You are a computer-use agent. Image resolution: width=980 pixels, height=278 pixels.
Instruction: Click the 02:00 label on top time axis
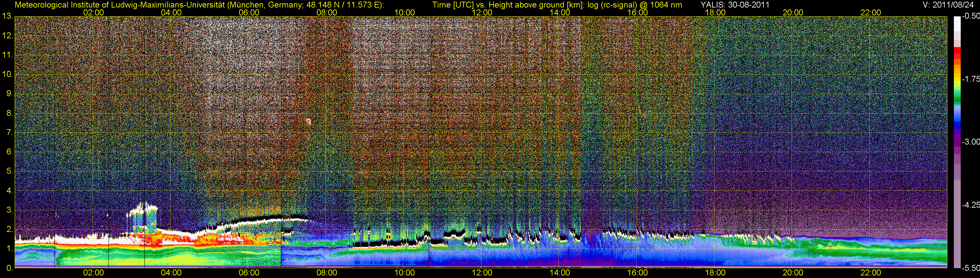point(93,12)
